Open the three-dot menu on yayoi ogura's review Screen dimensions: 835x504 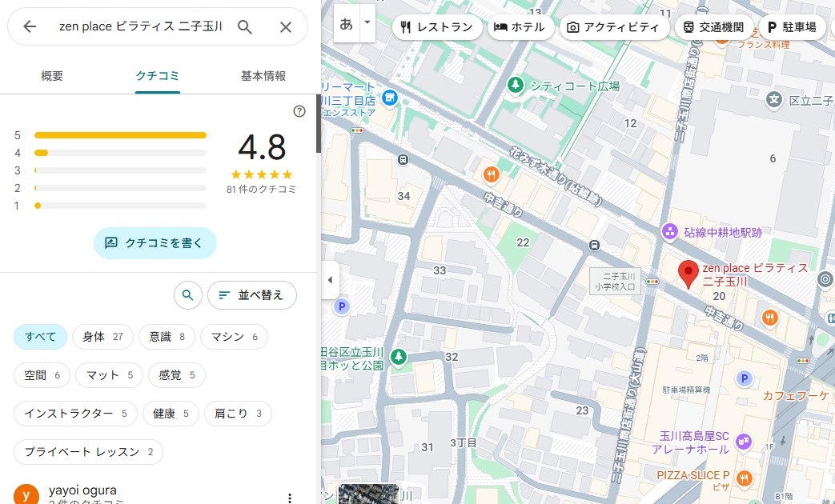289,498
